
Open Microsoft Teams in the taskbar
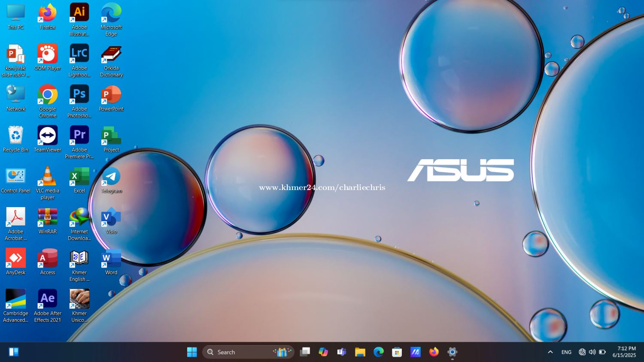pyautogui.click(x=342, y=352)
